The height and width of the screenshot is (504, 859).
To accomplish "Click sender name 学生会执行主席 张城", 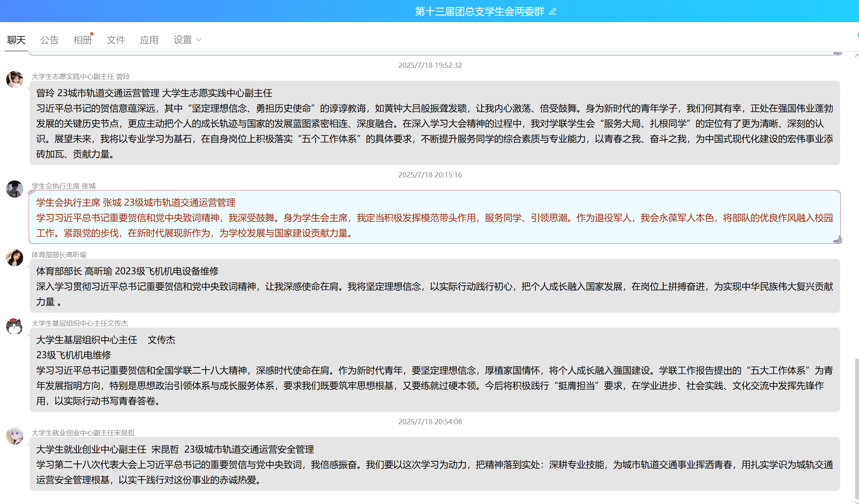I will (63, 186).
